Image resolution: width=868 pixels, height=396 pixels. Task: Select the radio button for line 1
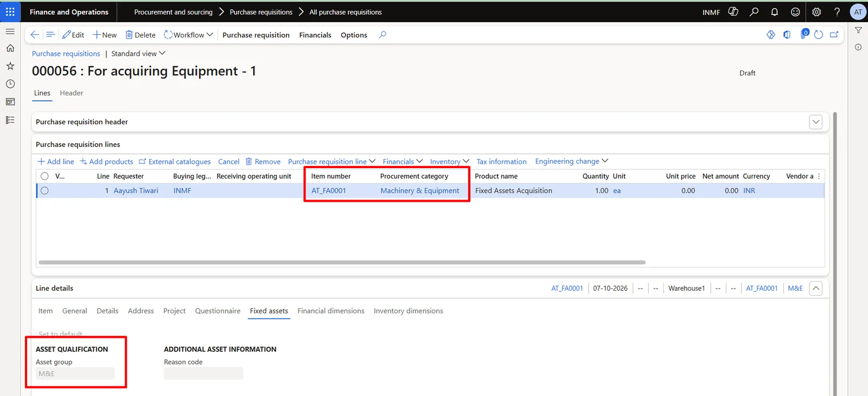tap(44, 190)
